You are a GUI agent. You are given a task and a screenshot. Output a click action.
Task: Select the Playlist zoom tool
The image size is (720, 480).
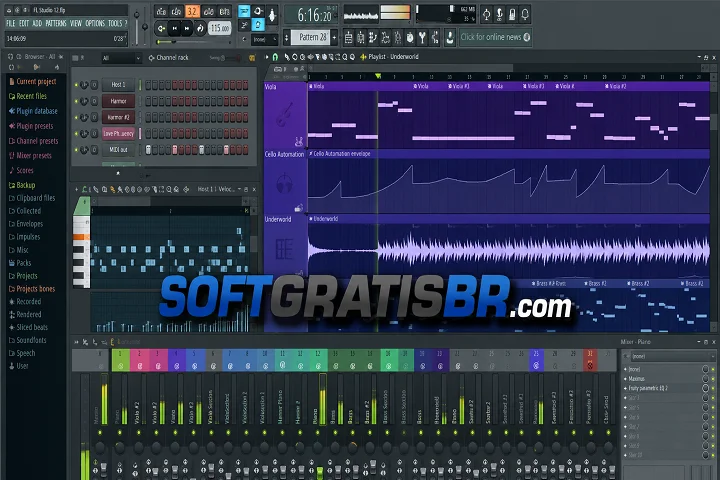(x=344, y=57)
